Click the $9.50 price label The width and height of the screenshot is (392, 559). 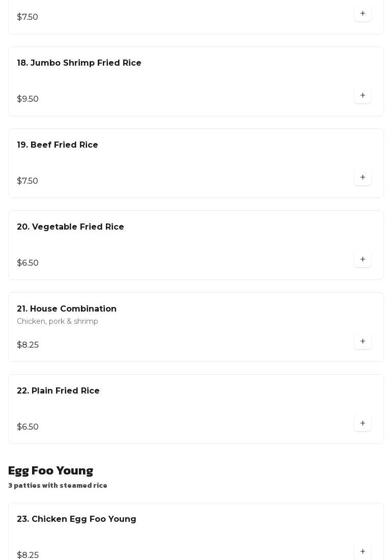pyautogui.click(x=27, y=99)
